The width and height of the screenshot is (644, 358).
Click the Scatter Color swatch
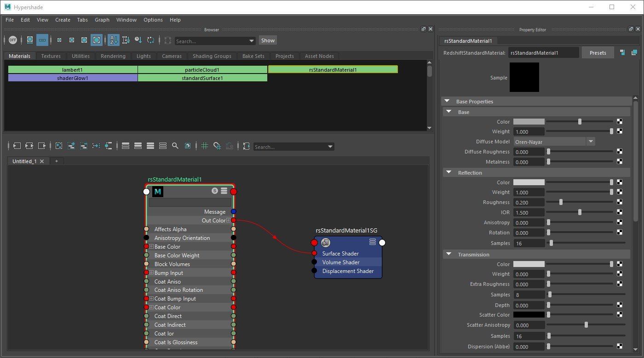529,315
